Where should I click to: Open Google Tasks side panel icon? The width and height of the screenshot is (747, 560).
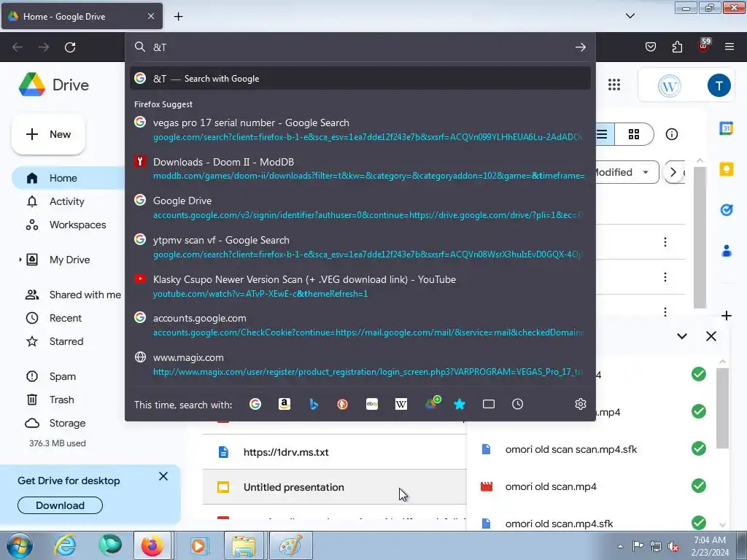pyautogui.click(x=726, y=209)
